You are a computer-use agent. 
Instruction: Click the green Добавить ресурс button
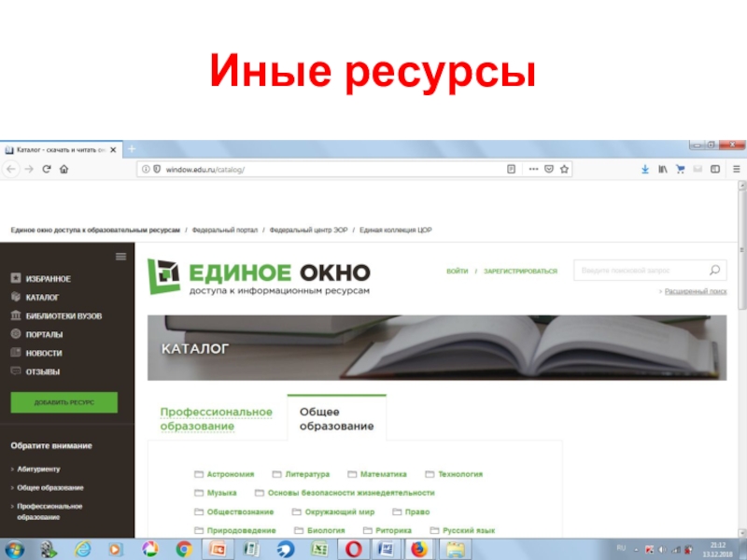click(63, 402)
